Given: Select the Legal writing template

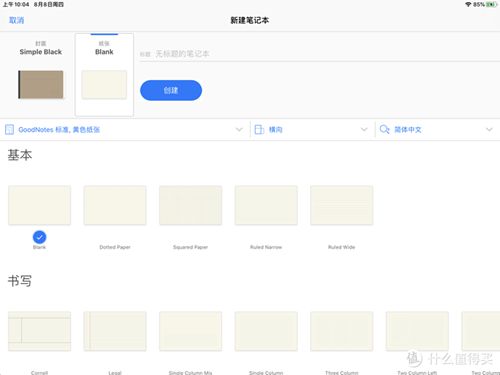Looking at the screenshot, I should [x=115, y=331].
